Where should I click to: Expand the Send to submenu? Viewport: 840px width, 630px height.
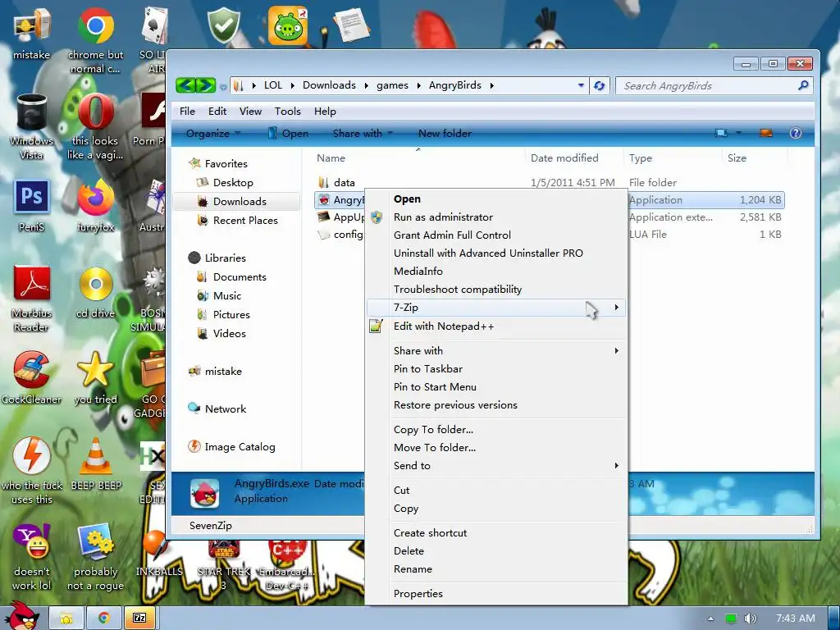(x=617, y=466)
